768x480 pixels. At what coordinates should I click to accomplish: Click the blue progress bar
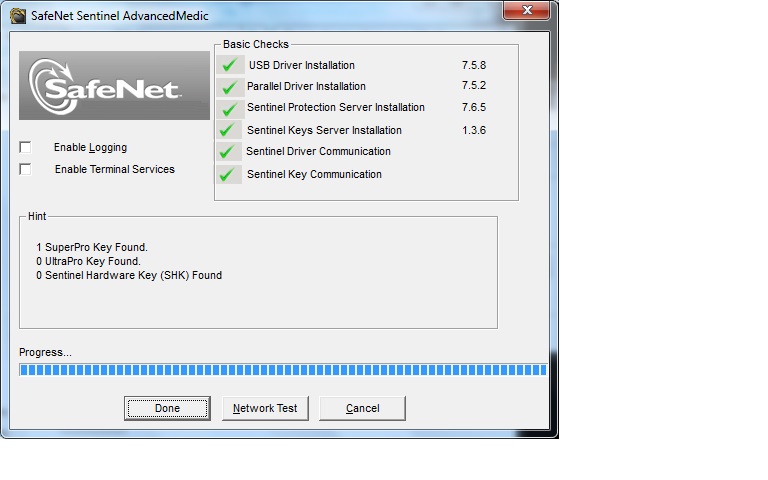point(283,370)
